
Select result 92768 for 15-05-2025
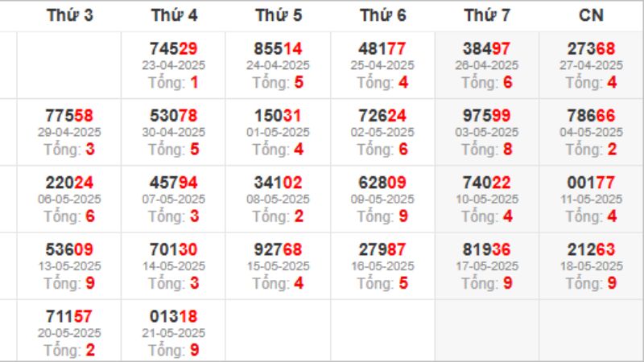pos(278,249)
